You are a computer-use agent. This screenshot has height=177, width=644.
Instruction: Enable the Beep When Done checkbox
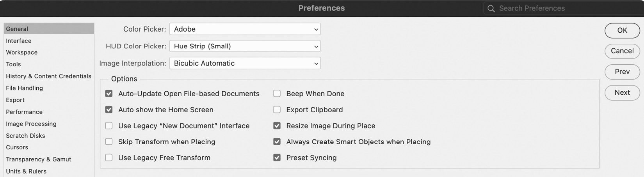pyautogui.click(x=277, y=94)
